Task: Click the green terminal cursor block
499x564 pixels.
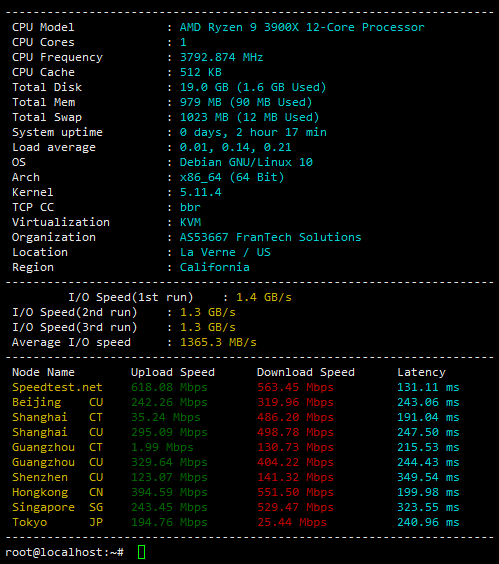Action: (141, 552)
